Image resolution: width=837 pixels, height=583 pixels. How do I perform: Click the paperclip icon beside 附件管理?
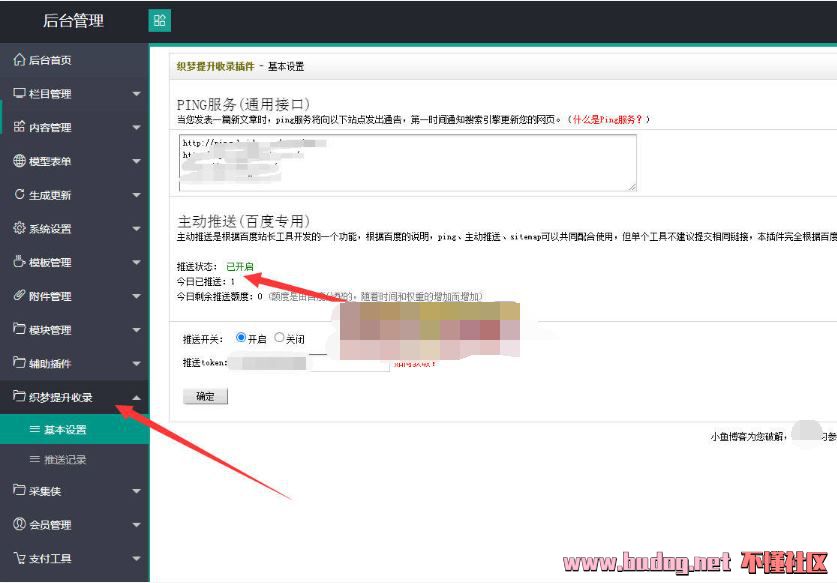[x=19, y=295]
